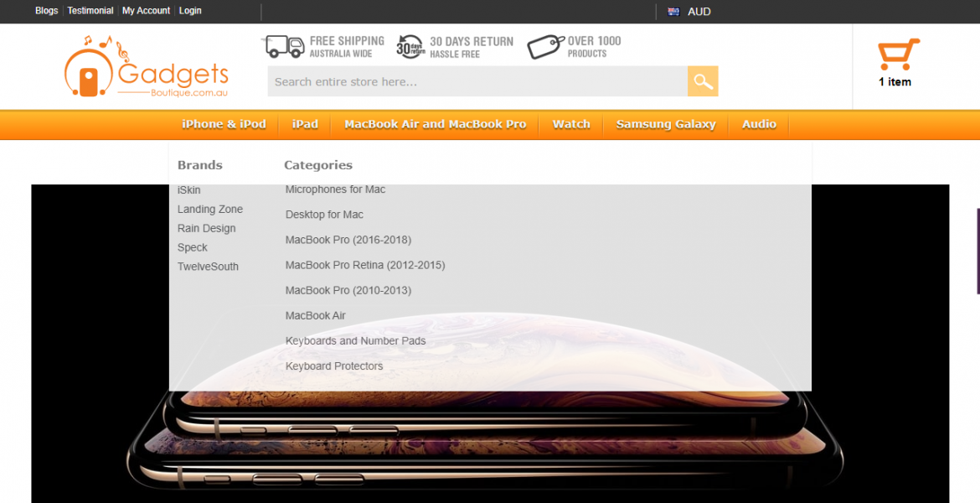The height and width of the screenshot is (503, 980).
Task: Select MacBook Pro (2016-2018) category
Action: click(348, 240)
